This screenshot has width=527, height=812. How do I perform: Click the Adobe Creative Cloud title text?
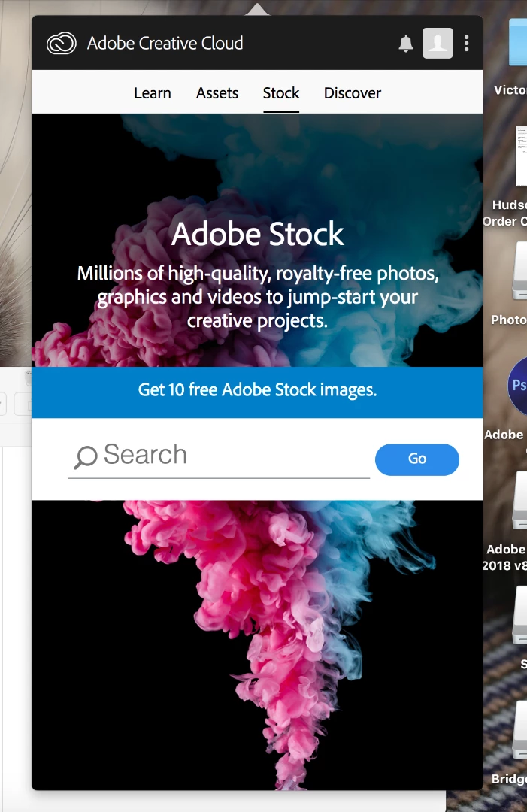165,44
